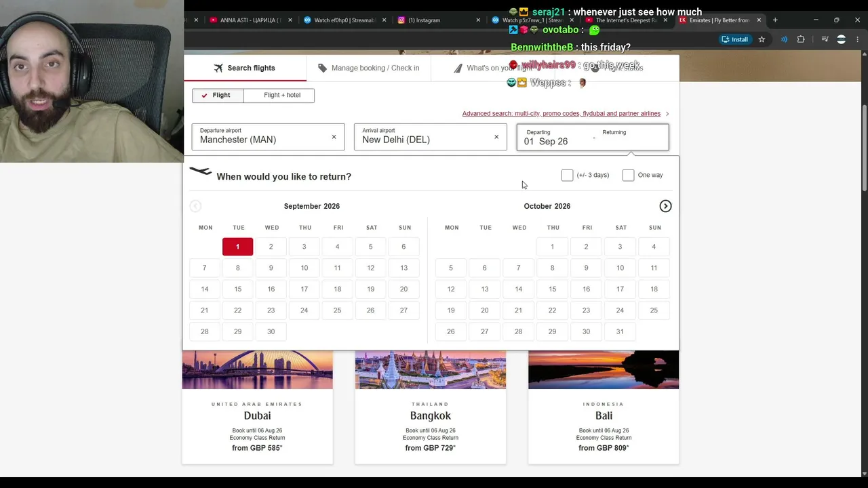This screenshot has width=868, height=488.
Task: Select October 1 in the calendar
Action: click(552, 247)
